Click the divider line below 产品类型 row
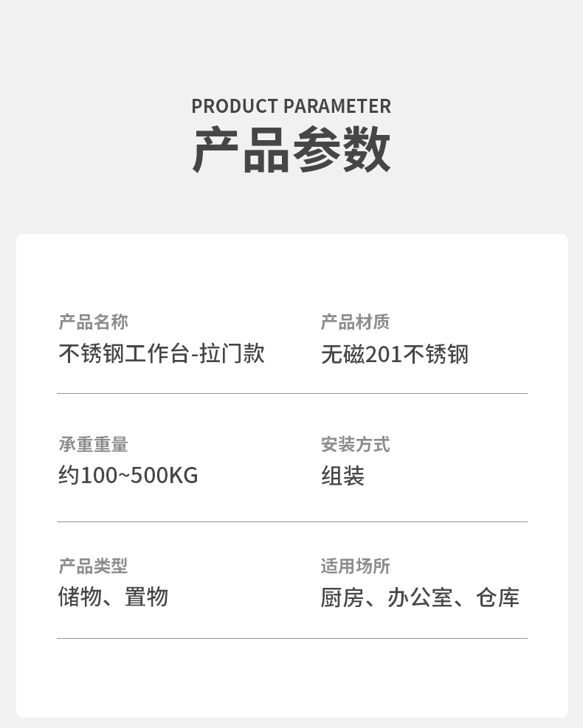Image resolution: width=583 pixels, height=728 pixels. (292, 639)
